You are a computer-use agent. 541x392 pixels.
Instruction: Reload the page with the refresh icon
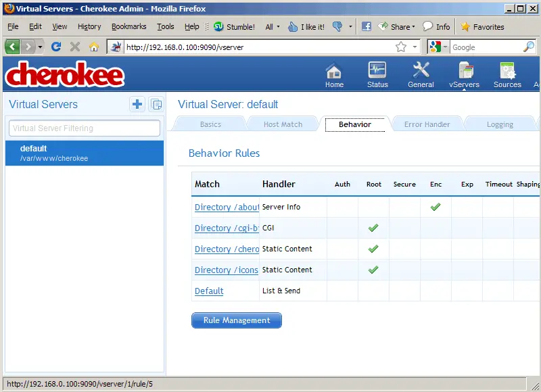[x=56, y=47]
